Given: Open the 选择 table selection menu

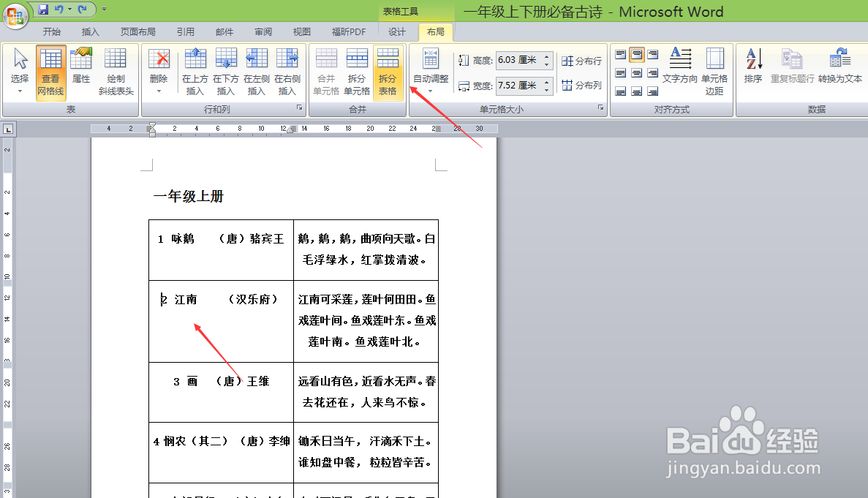Looking at the screenshot, I should point(20,72).
